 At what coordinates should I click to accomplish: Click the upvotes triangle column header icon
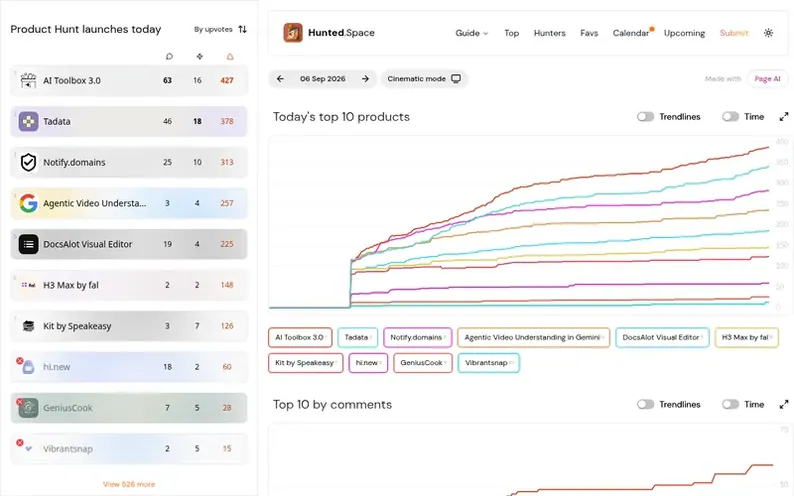[230, 56]
